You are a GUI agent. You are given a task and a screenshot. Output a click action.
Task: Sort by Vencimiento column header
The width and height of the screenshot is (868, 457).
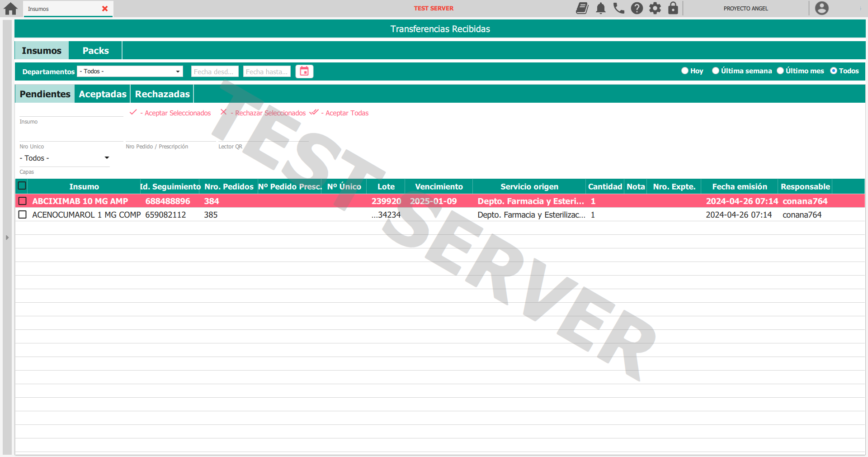(439, 186)
